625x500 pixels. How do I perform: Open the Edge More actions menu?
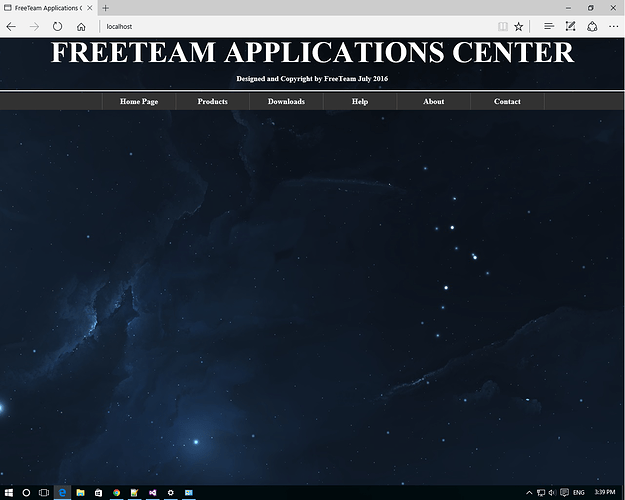pos(614,26)
